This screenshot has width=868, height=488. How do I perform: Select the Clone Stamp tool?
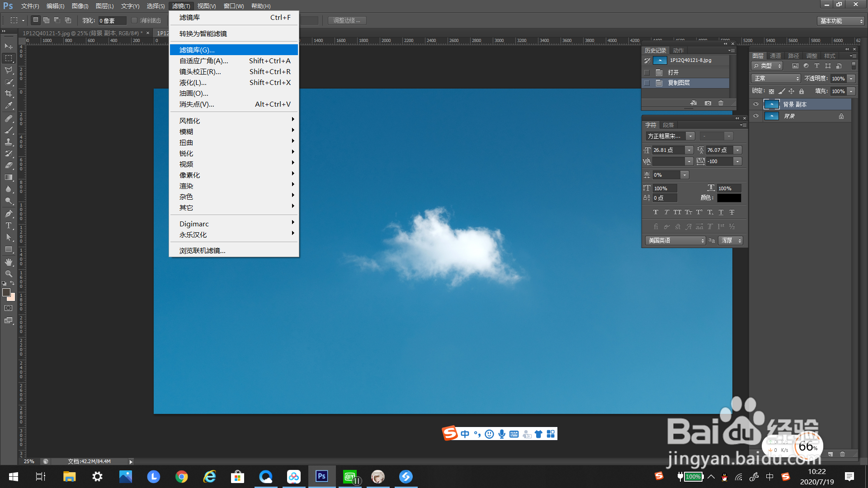[9, 142]
